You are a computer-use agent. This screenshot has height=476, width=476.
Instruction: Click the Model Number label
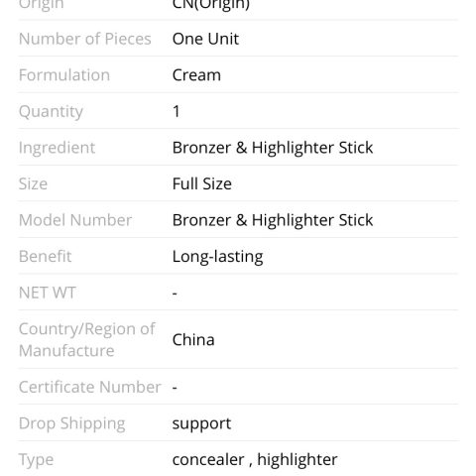[x=75, y=220]
